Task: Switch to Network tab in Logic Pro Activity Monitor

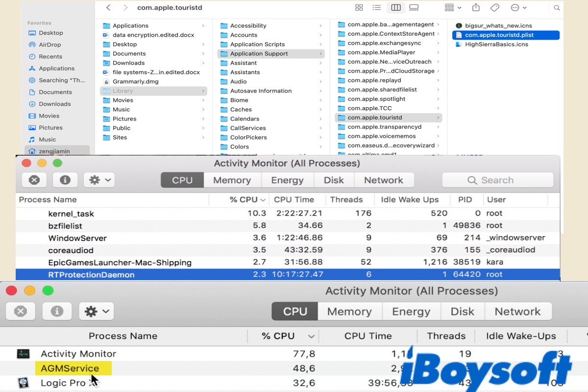Action: [x=517, y=311]
